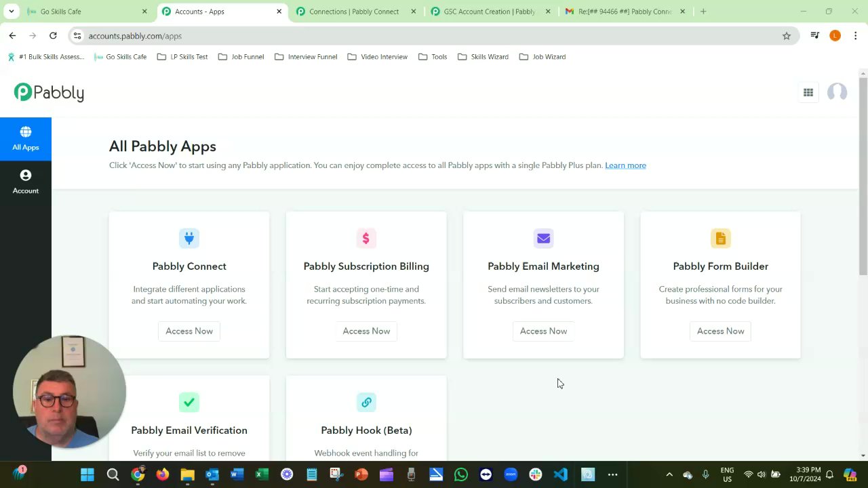Expand the Interview Funnel bookmark folder
The height and width of the screenshot is (488, 868).
coord(306,57)
